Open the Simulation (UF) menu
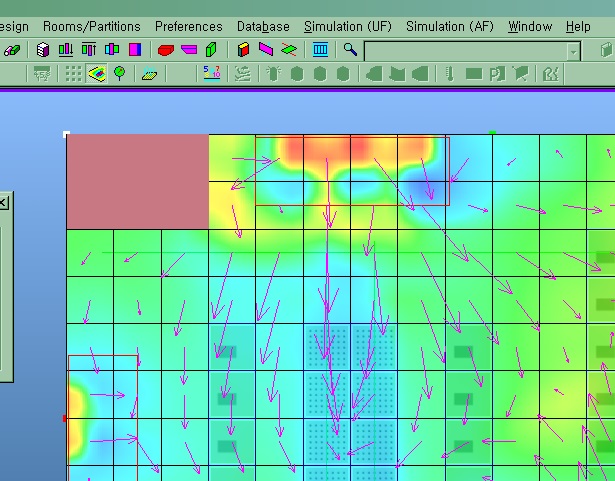Image resolution: width=615 pixels, height=481 pixels. (x=348, y=26)
